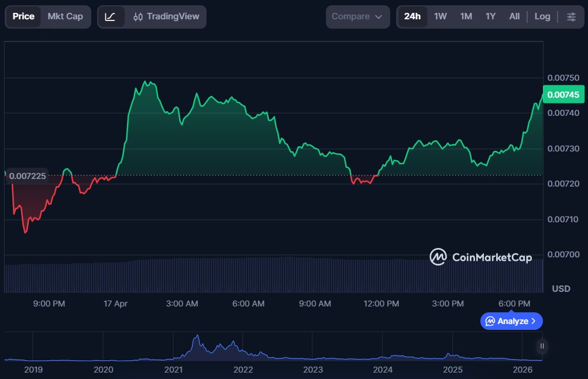Click the pause handle on range selector
The width and height of the screenshot is (588, 379).
point(542,346)
